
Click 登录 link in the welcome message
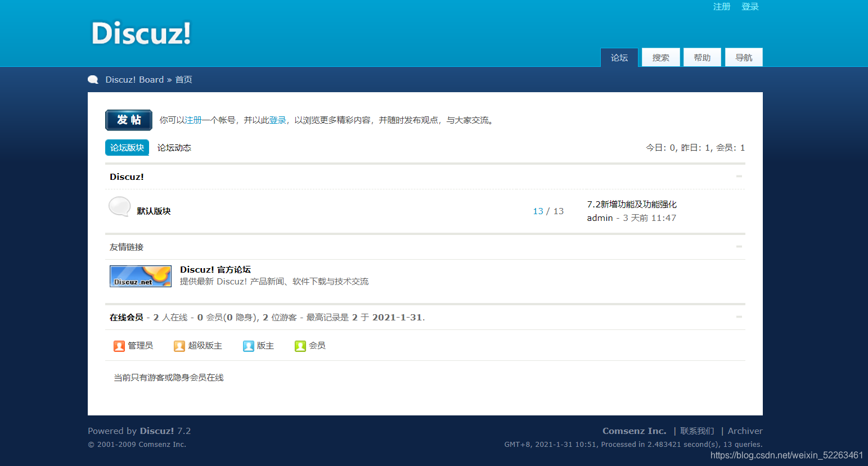tap(277, 120)
